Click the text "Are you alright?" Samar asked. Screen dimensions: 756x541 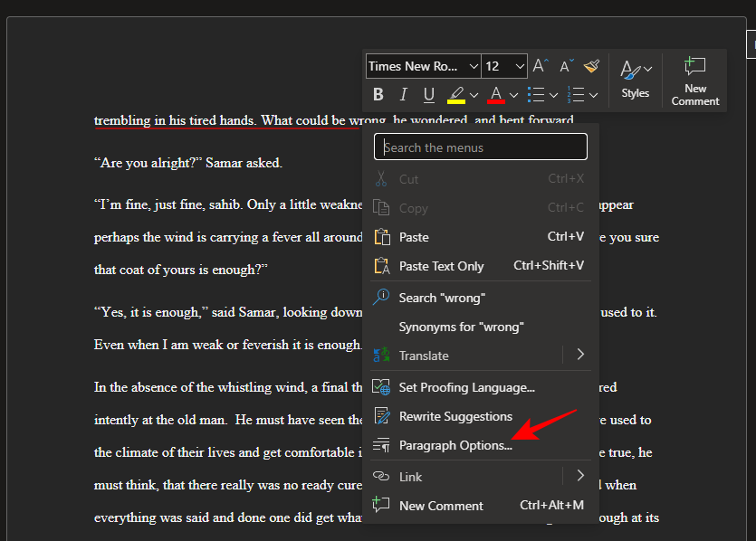(188, 163)
